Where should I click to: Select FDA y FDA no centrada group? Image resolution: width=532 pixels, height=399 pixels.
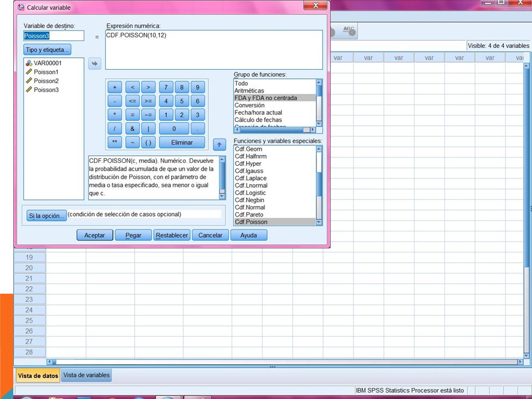pos(275,98)
